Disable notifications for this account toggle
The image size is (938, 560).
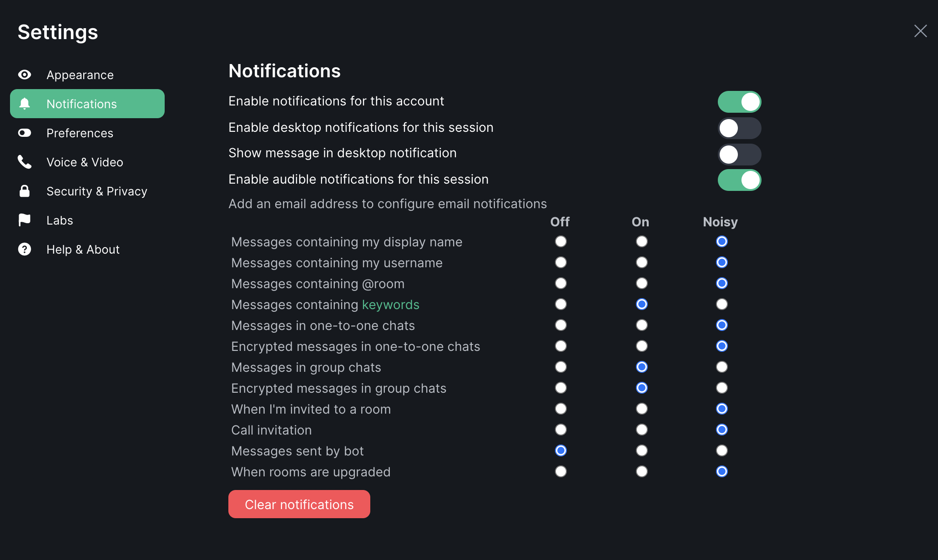pyautogui.click(x=739, y=101)
